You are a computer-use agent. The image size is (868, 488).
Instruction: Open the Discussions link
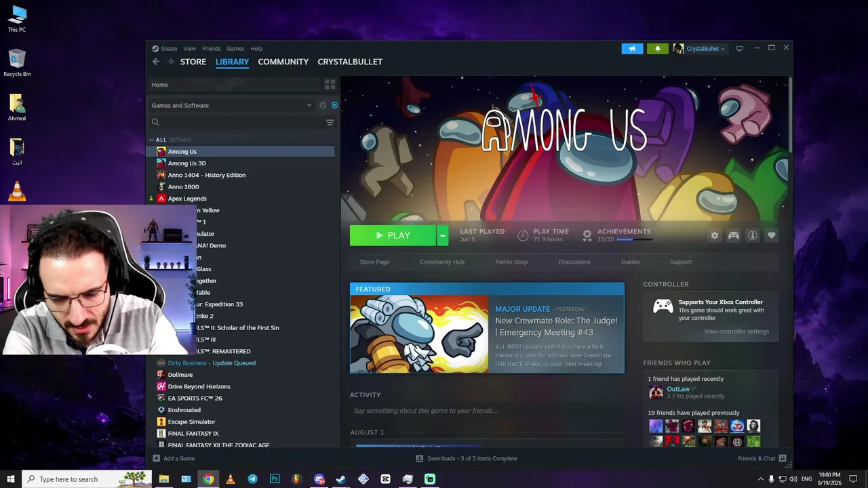(x=574, y=262)
